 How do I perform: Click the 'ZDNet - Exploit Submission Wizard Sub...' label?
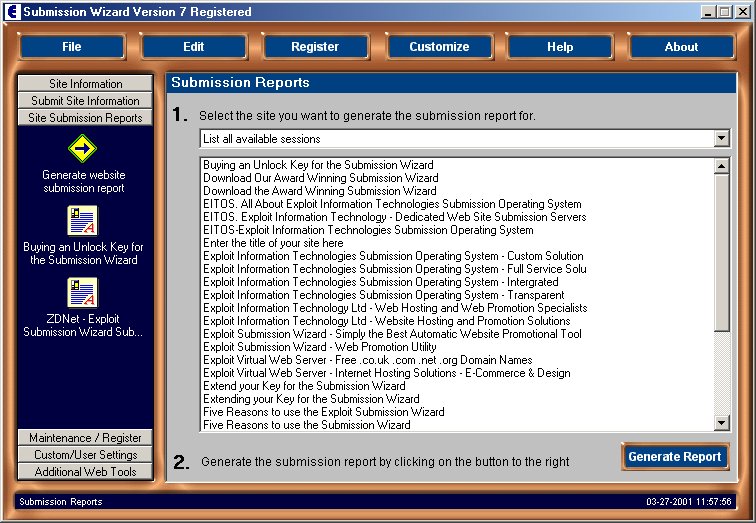83,325
